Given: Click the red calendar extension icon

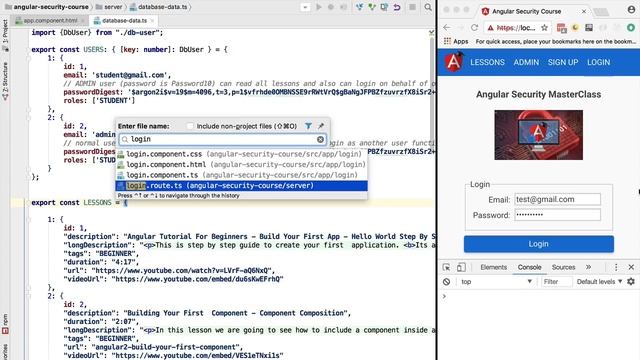Looking at the screenshot, I should [562, 27].
